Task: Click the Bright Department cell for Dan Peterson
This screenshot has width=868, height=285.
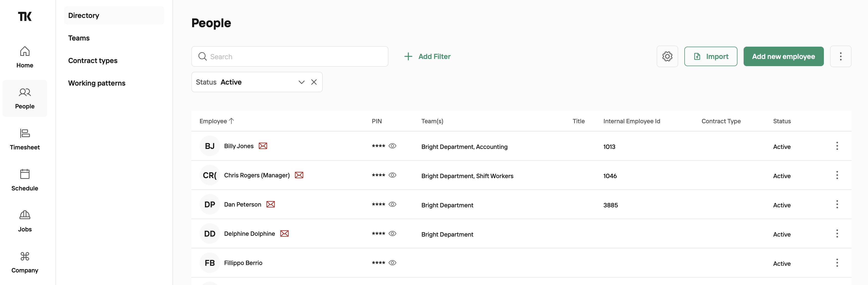Action: pos(447,205)
